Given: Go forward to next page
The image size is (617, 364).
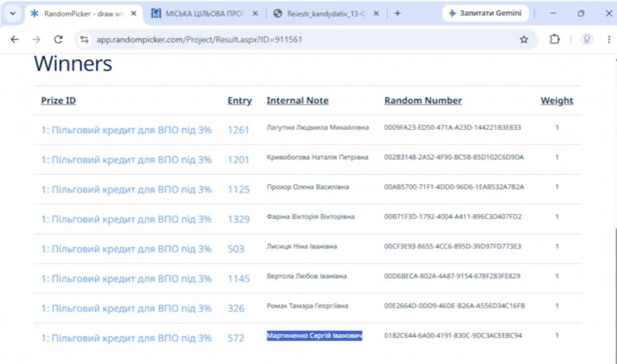Looking at the screenshot, I should (36, 39).
